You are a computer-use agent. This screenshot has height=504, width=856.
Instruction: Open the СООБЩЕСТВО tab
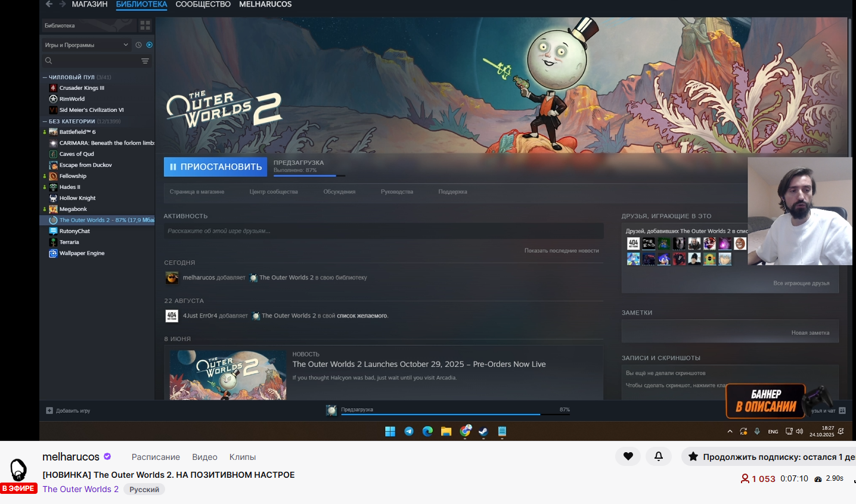[203, 4]
